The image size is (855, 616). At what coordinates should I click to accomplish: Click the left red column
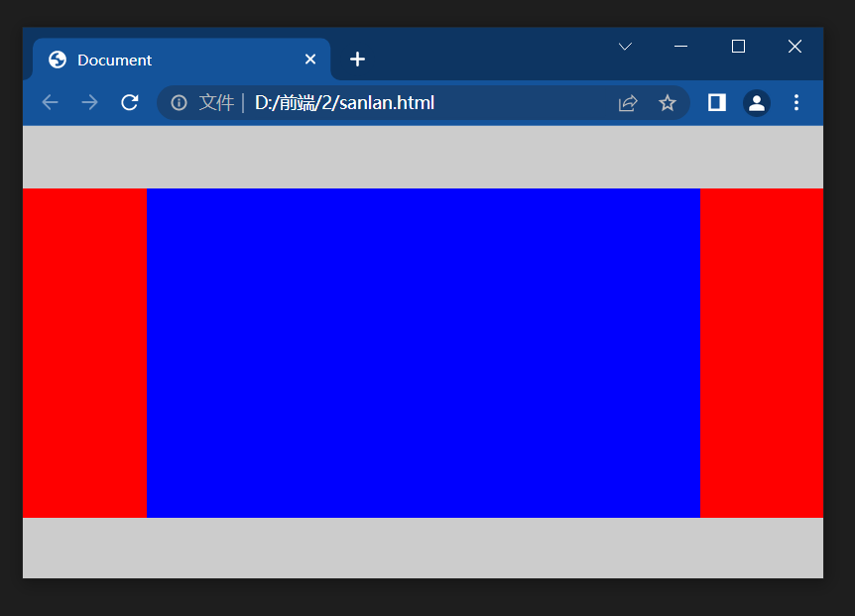pos(84,353)
